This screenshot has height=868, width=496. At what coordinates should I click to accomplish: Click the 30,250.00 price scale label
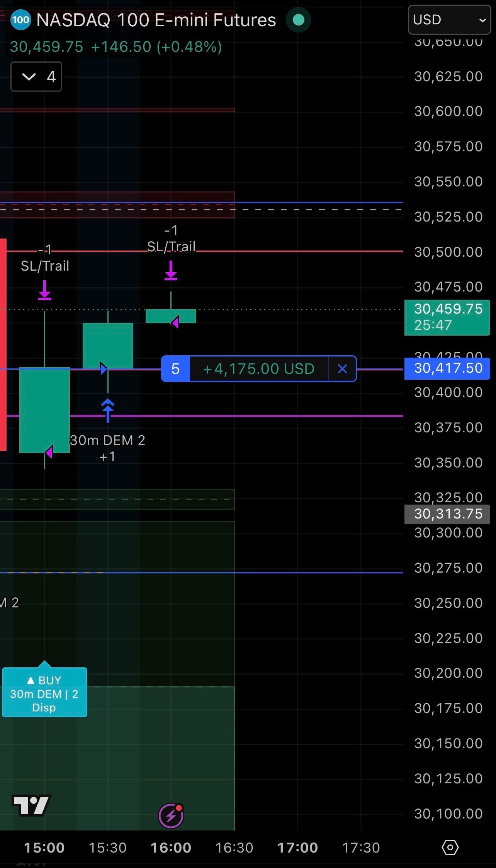tap(448, 603)
